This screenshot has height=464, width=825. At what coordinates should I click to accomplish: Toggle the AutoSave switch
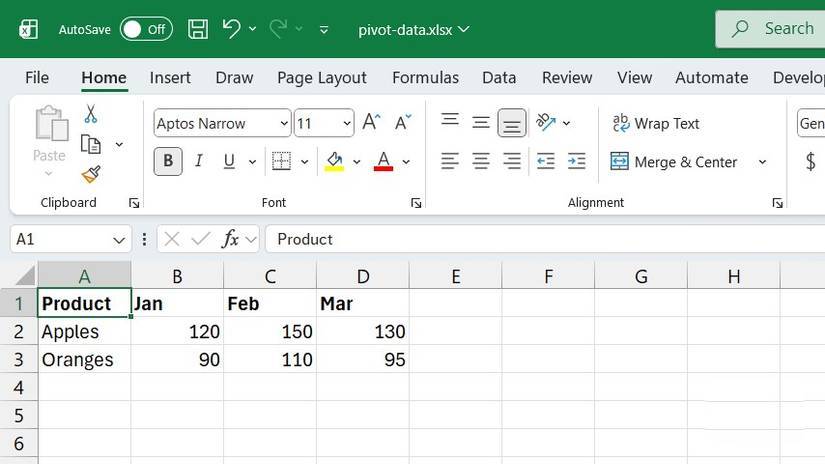[x=146, y=29]
